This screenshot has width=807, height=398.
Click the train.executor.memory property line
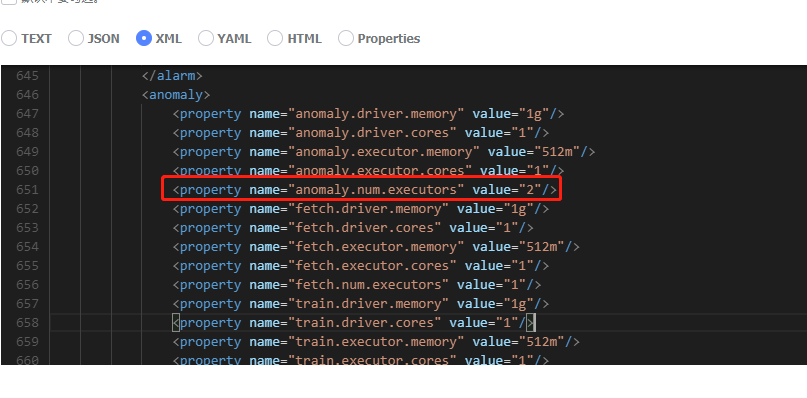pos(376,342)
